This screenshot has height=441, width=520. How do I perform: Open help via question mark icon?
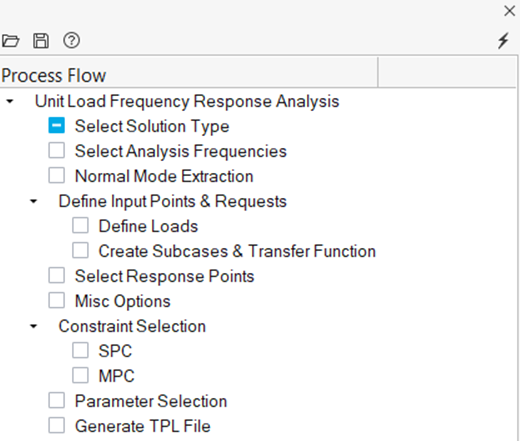coord(72,41)
